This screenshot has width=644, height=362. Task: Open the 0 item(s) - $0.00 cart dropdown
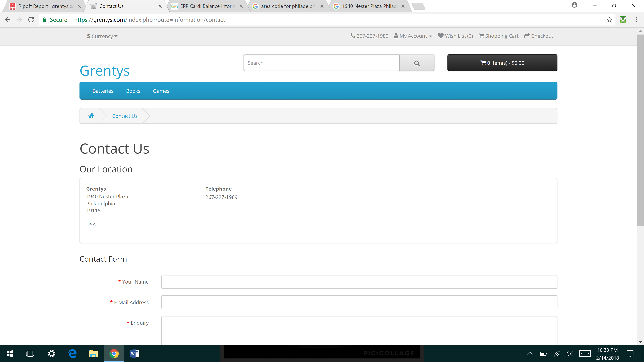point(502,63)
